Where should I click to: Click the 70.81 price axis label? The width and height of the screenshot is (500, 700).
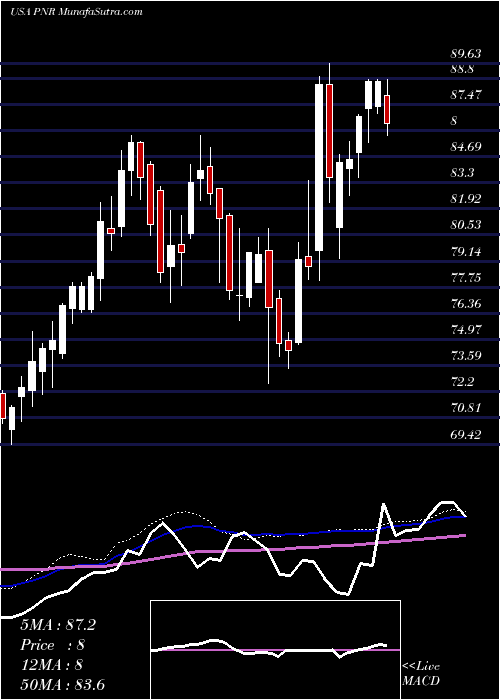tap(466, 408)
